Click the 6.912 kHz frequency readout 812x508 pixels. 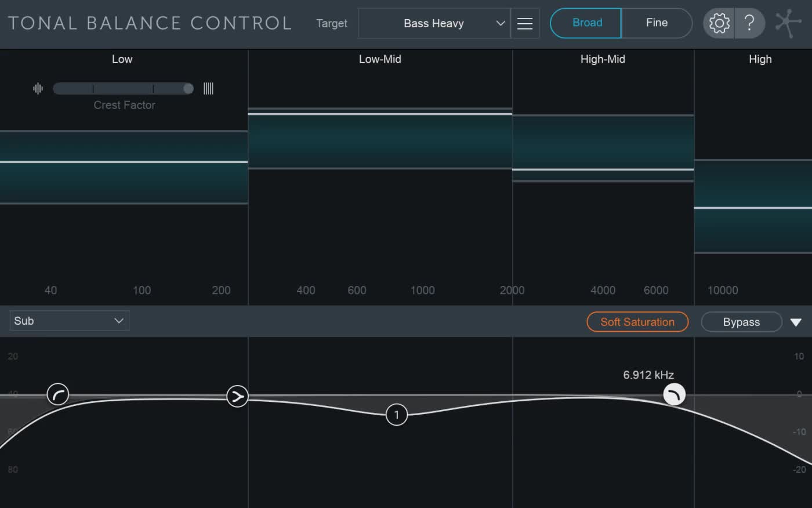pos(648,375)
